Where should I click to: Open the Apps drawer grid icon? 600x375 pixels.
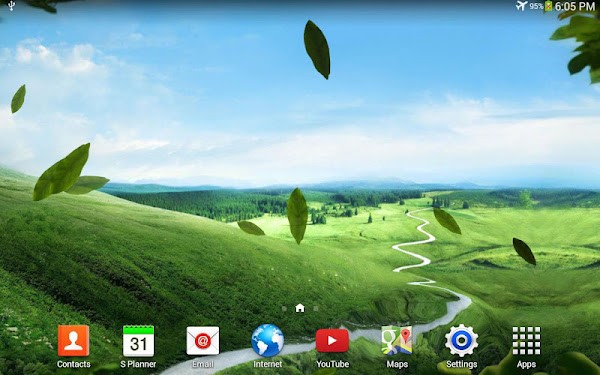(526, 341)
